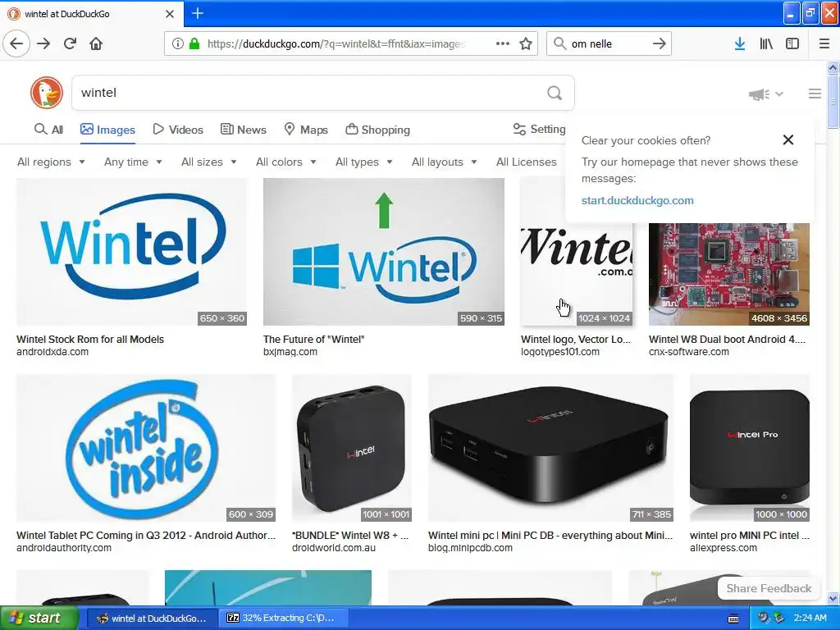Expand the 'All layouts' filter

click(x=444, y=162)
